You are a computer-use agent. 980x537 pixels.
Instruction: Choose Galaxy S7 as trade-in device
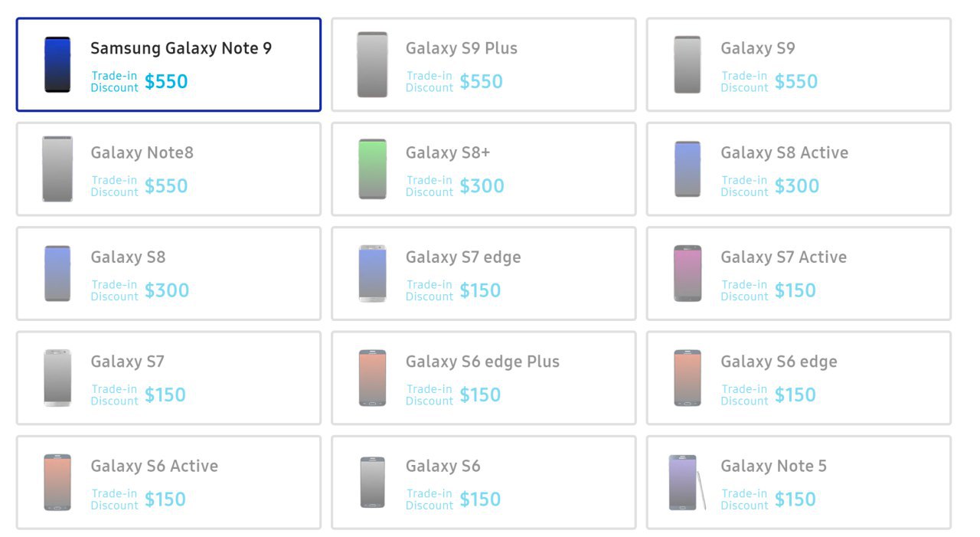168,378
